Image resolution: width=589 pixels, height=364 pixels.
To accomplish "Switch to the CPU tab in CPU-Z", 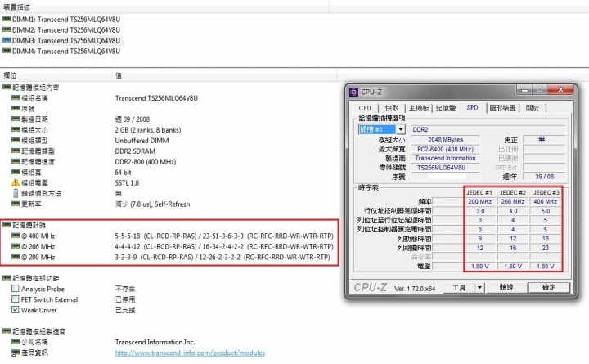I will 365,108.
